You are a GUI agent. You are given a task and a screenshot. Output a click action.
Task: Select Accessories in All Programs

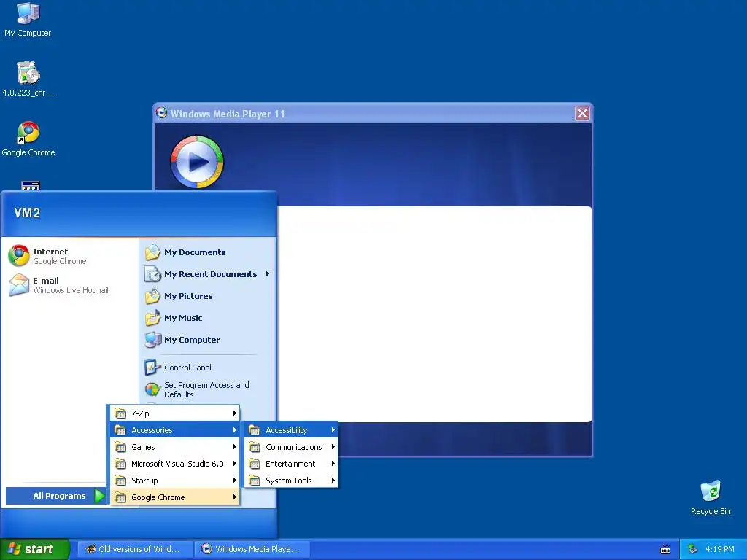coord(175,430)
